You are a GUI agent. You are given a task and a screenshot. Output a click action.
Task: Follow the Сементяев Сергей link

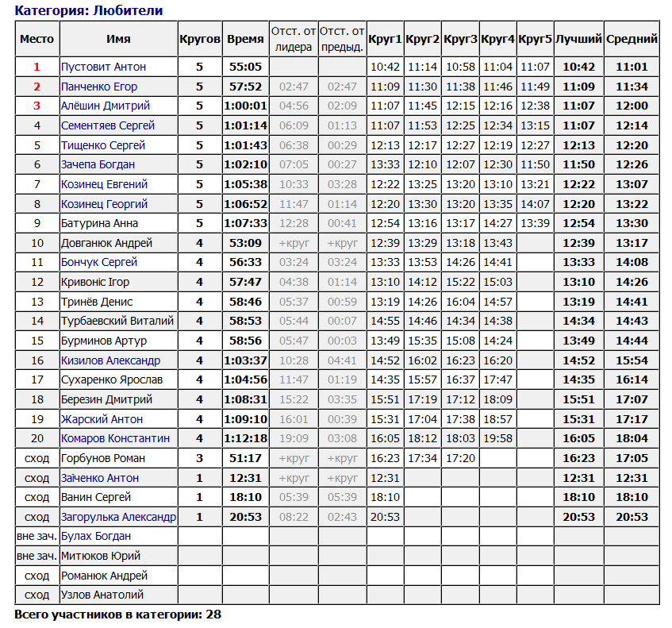108,125
